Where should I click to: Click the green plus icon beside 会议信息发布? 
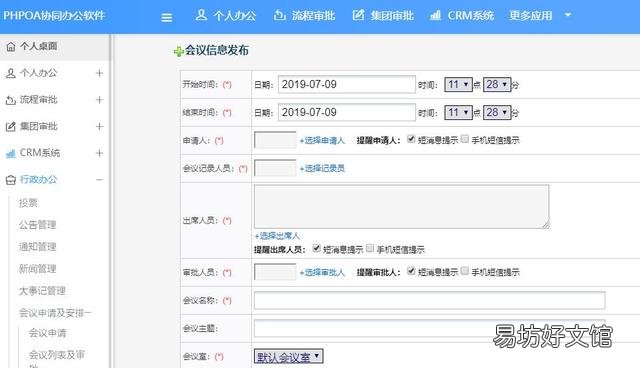pyautogui.click(x=178, y=51)
